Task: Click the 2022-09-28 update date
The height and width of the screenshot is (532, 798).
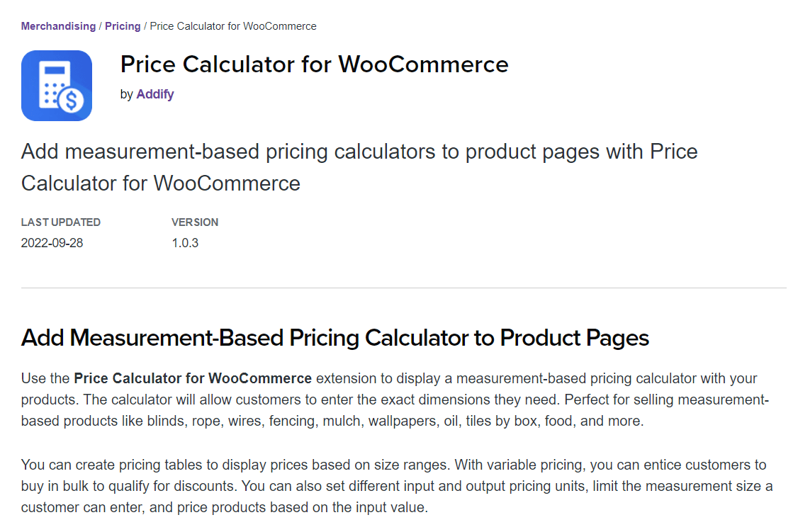Action: pos(52,242)
